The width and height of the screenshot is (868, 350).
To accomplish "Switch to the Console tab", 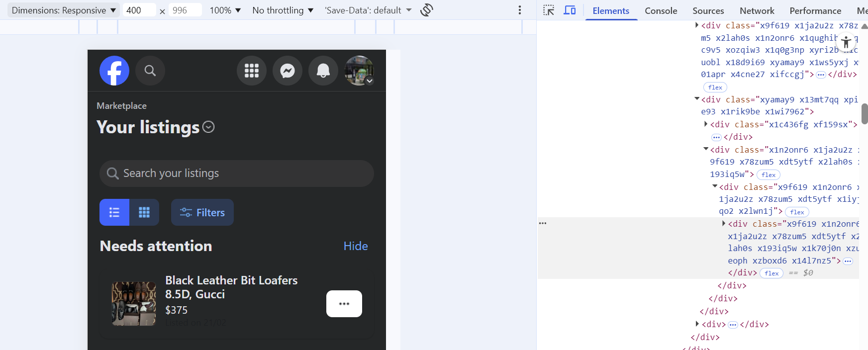I will tap(661, 10).
